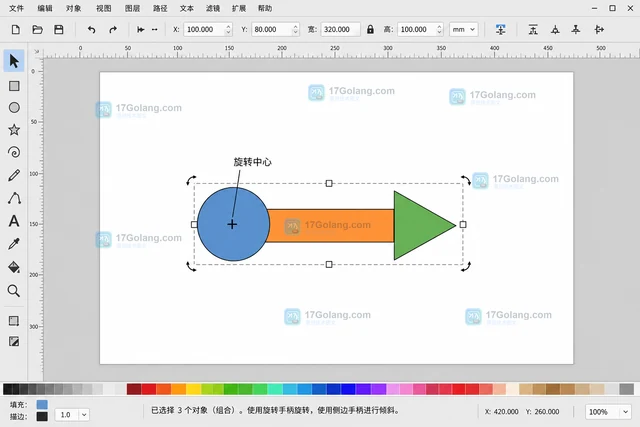
Task: Click the lock width-height ratio icon
Action: [370, 29]
